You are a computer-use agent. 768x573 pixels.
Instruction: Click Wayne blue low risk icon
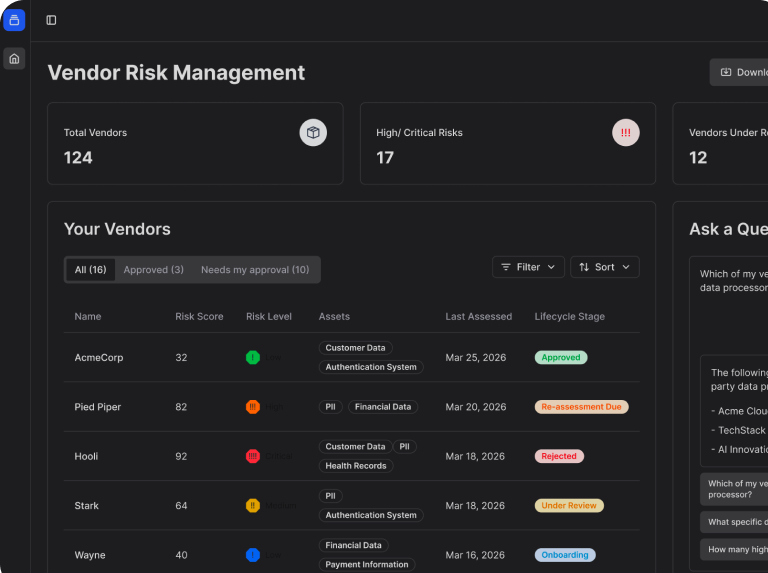point(253,555)
